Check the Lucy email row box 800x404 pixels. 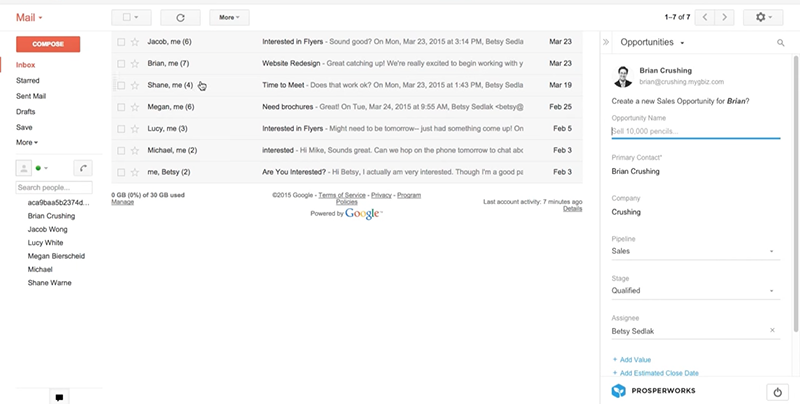(121, 129)
